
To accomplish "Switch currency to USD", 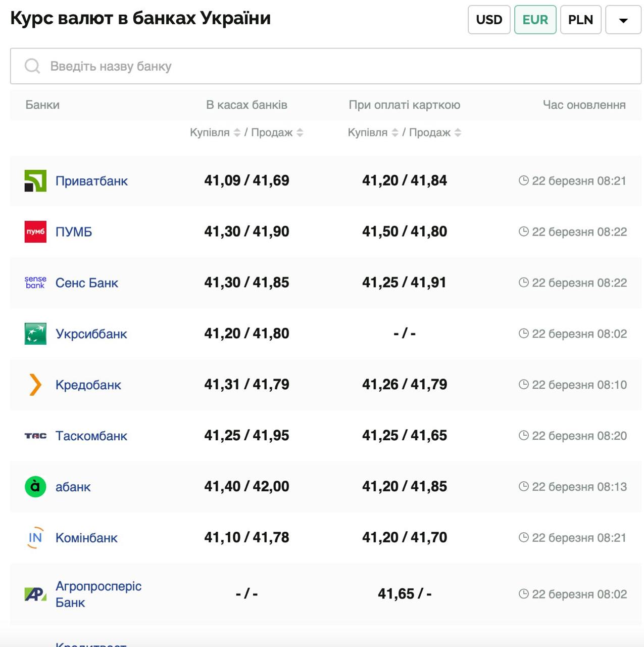I will pos(489,20).
